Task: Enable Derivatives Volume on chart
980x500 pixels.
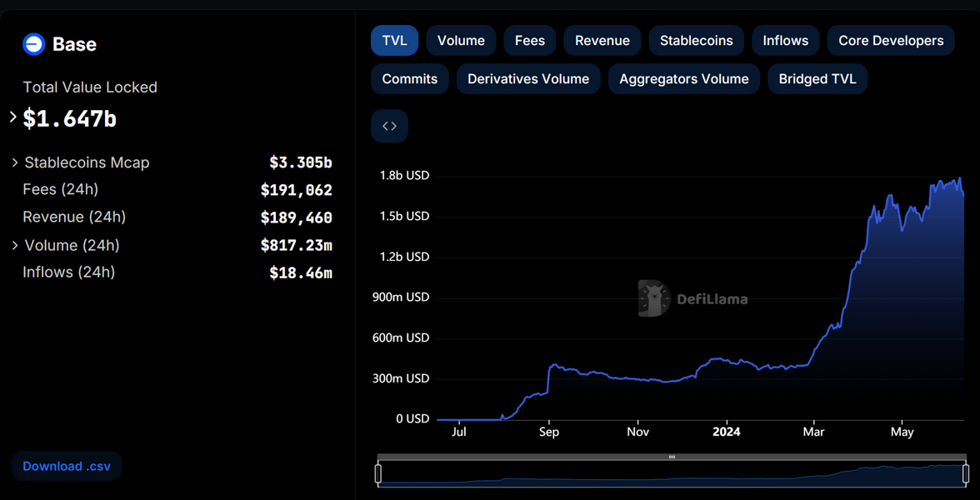Action: pyautogui.click(x=527, y=79)
